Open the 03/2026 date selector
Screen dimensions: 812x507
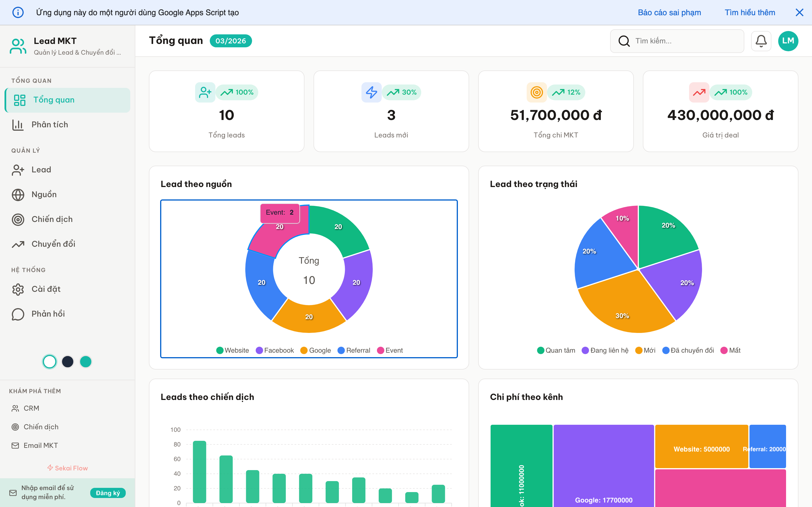231,41
